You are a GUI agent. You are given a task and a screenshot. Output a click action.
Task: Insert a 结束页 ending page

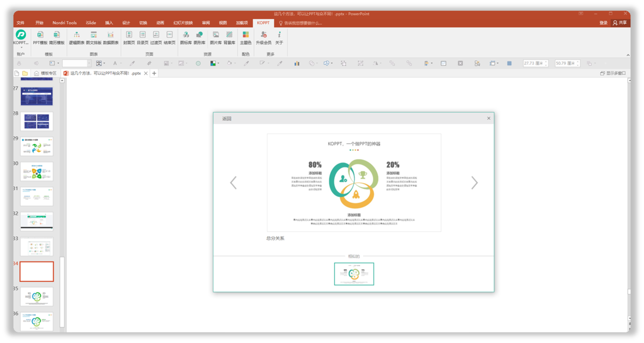(169, 37)
